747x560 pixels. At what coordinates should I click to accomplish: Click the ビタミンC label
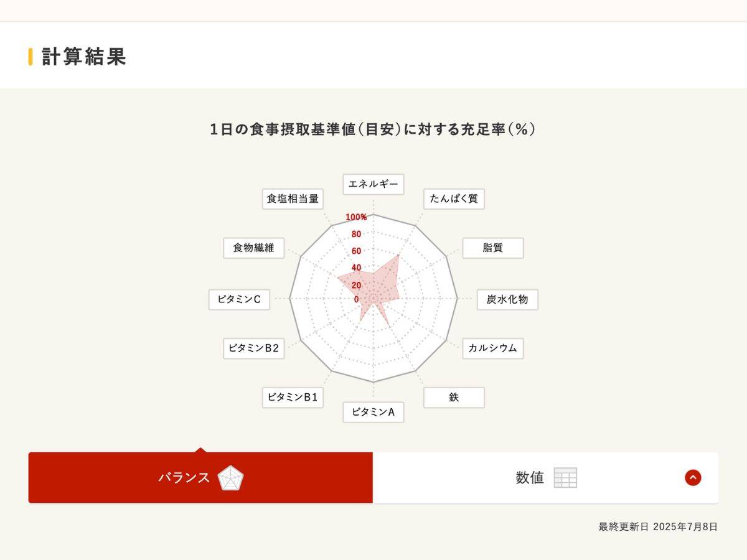239,299
